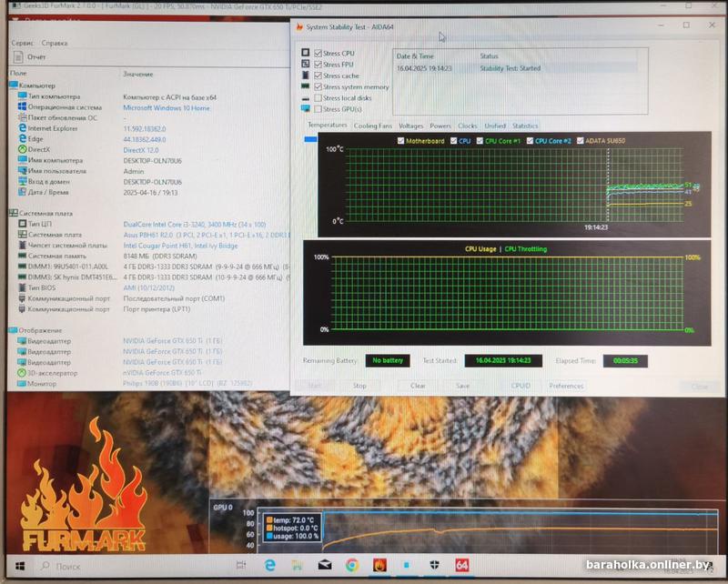Switch to Cooling Fans tab
Viewport: 728px width, 584px height.
[373, 126]
